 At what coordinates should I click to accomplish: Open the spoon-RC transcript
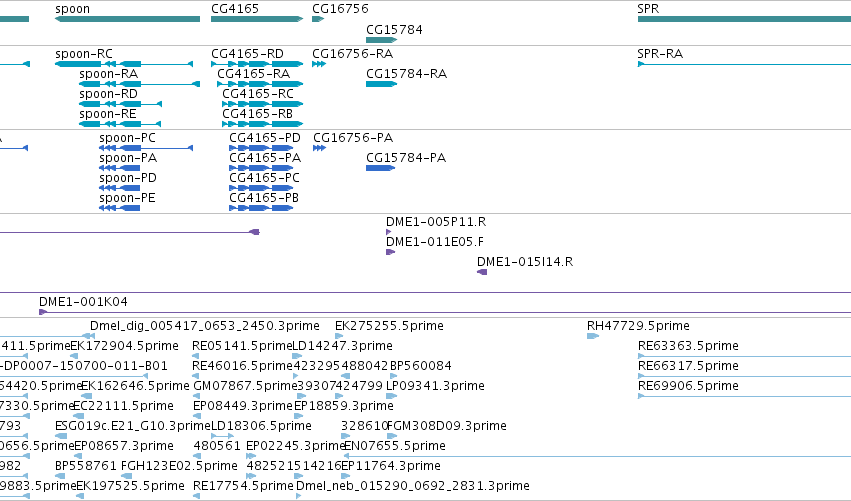pos(124,64)
